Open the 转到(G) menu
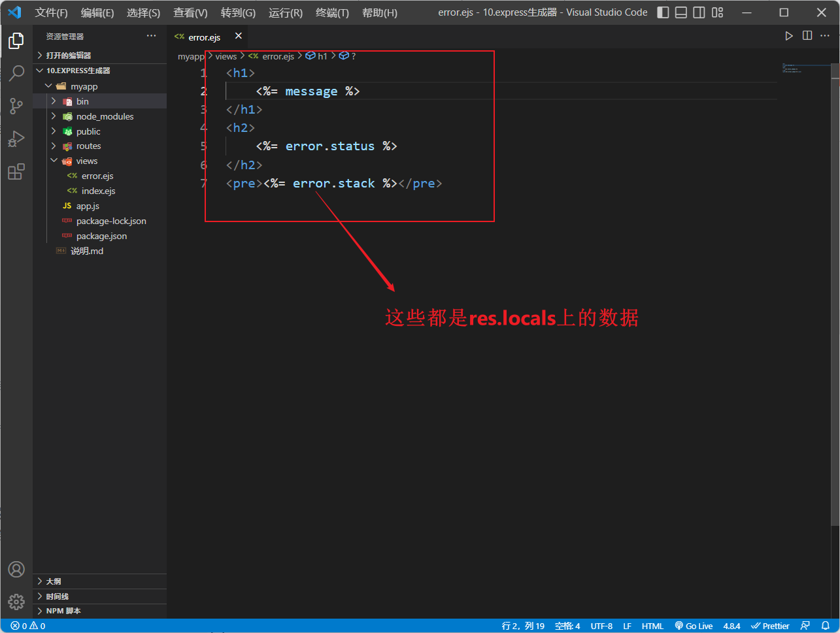 pyautogui.click(x=238, y=12)
